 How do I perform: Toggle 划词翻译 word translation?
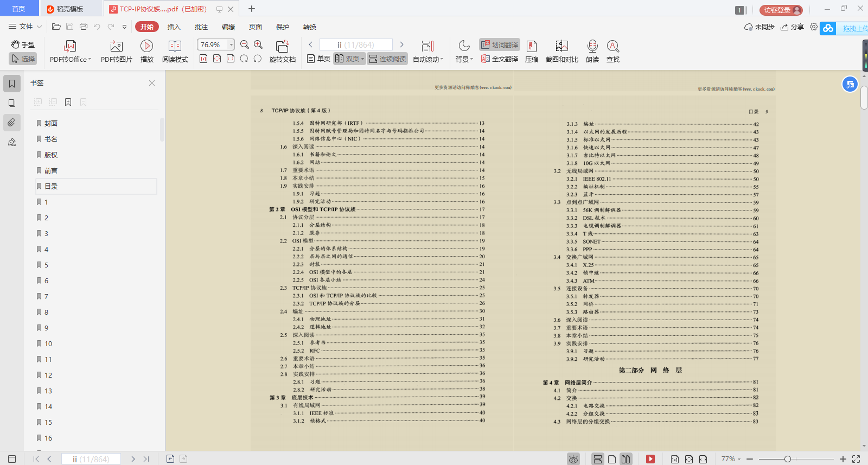click(500, 44)
